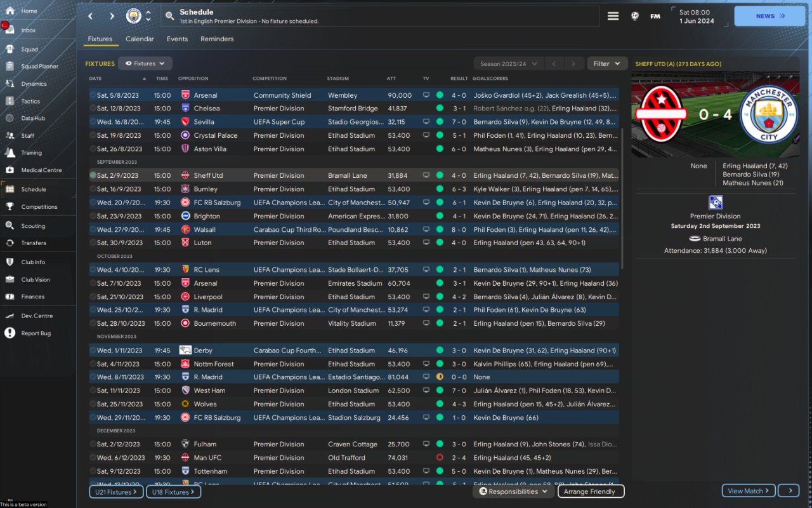The image size is (812, 508).
Task: Click the Manchester City badge in top bar
Action: [x=133, y=16]
